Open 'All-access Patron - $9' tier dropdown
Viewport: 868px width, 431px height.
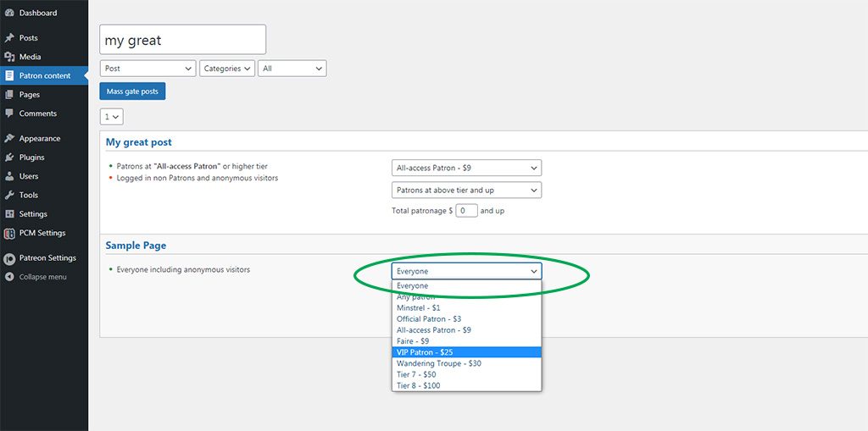pos(467,168)
